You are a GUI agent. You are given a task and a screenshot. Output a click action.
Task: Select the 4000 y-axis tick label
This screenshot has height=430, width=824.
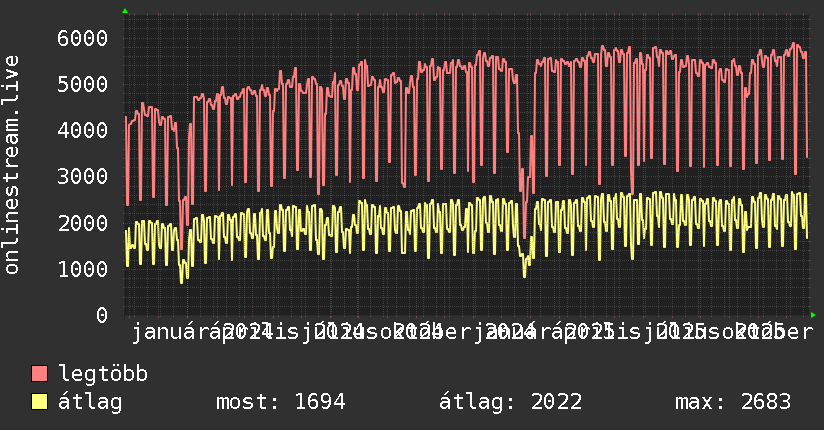[x=80, y=130]
